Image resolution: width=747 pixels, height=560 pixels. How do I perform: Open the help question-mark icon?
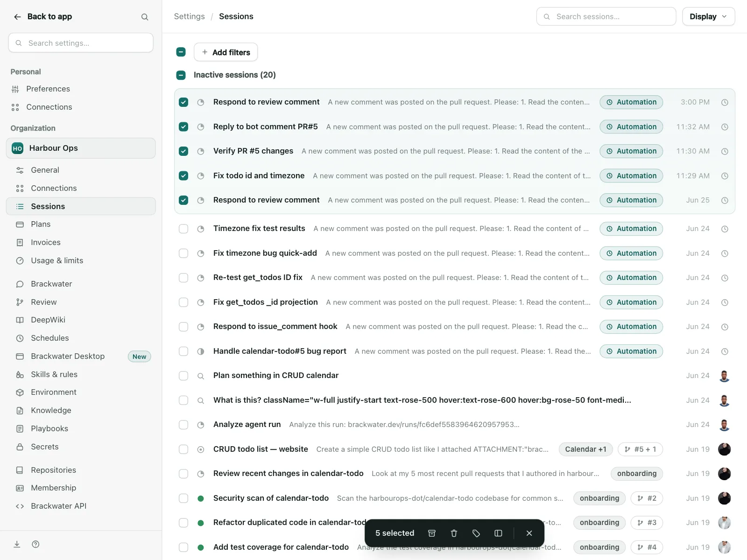tap(35, 544)
